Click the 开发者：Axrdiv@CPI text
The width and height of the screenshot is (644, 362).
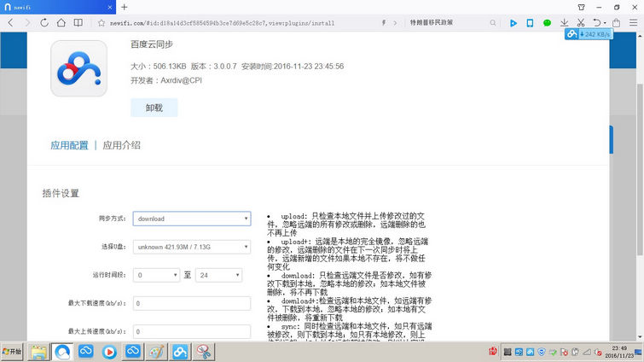tap(166, 80)
